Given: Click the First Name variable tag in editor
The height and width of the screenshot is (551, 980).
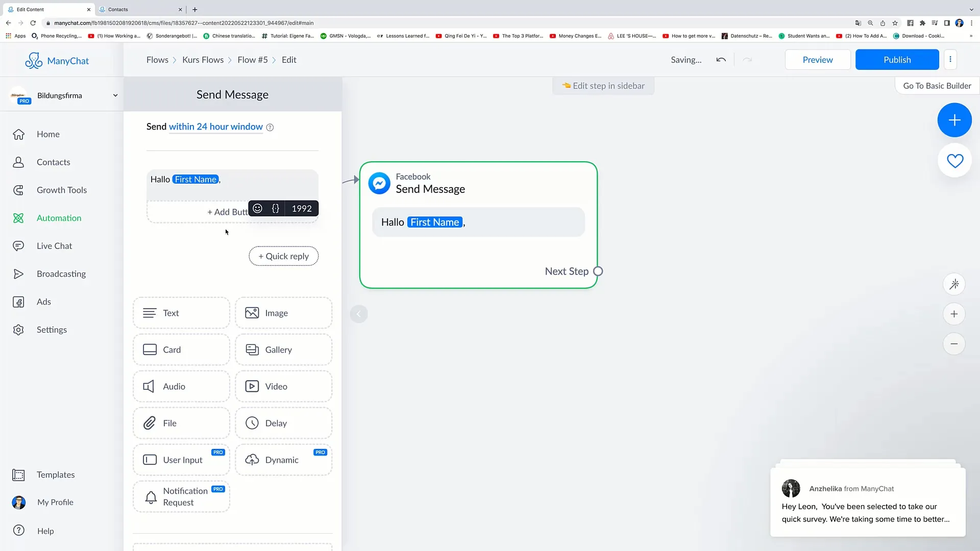Looking at the screenshot, I should pyautogui.click(x=195, y=180).
